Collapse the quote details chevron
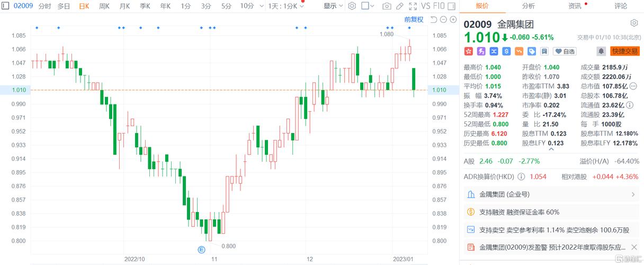The image size is (644, 265). point(551,150)
